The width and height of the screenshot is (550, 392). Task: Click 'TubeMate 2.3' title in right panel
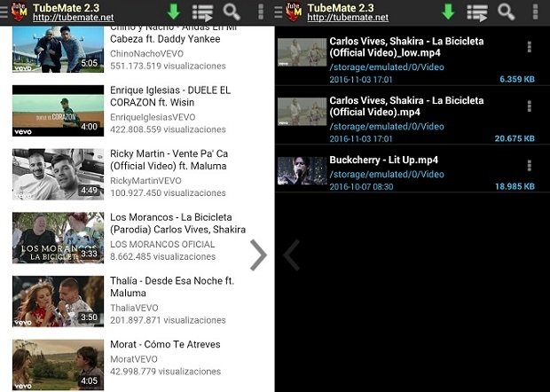(x=341, y=8)
